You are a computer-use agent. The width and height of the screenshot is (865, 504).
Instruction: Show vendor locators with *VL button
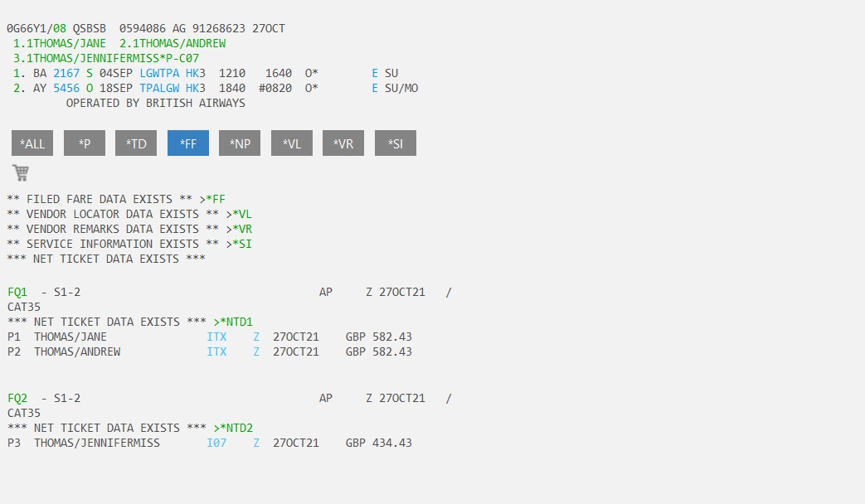292,143
